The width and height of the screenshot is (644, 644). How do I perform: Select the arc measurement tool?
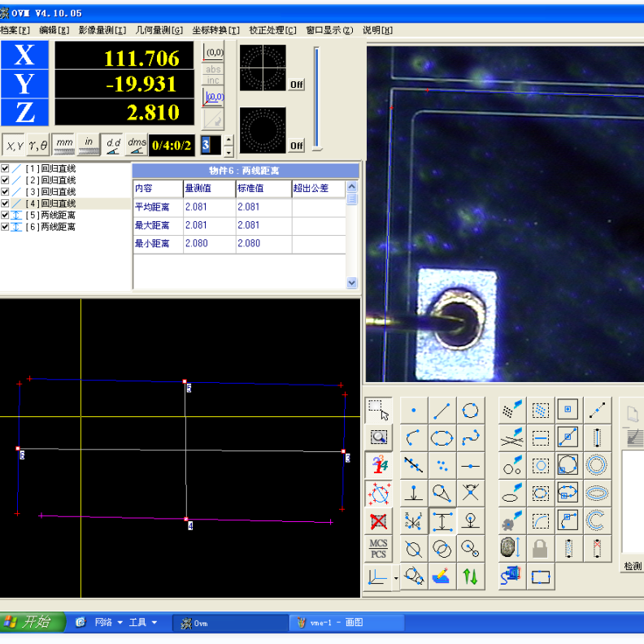(414, 438)
